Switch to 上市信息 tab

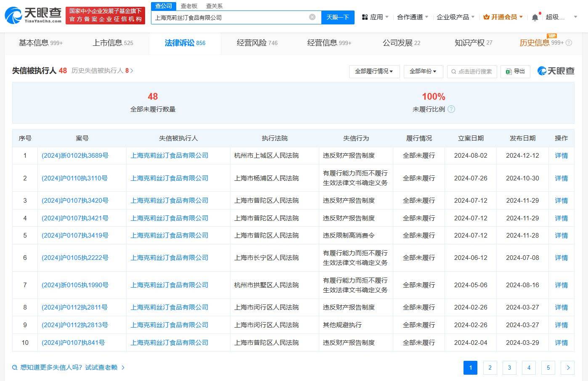[x=113, y=43]
